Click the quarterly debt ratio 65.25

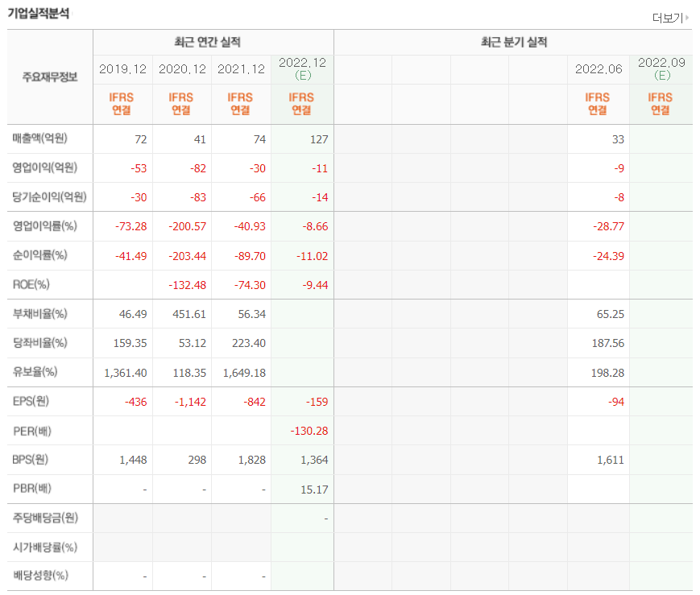tap(611, 314)
